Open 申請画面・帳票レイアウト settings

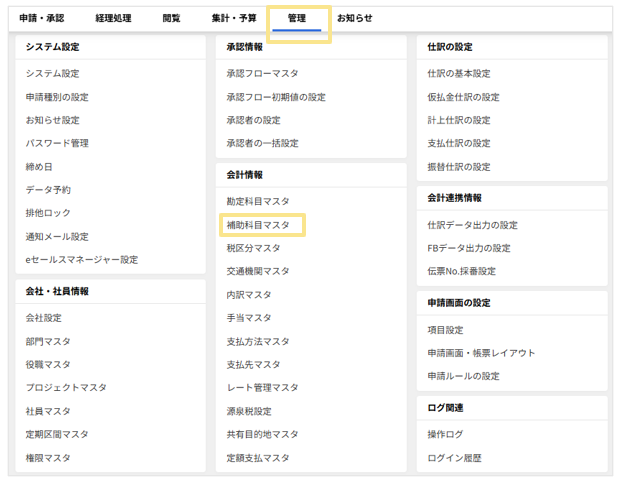point(481,353)
